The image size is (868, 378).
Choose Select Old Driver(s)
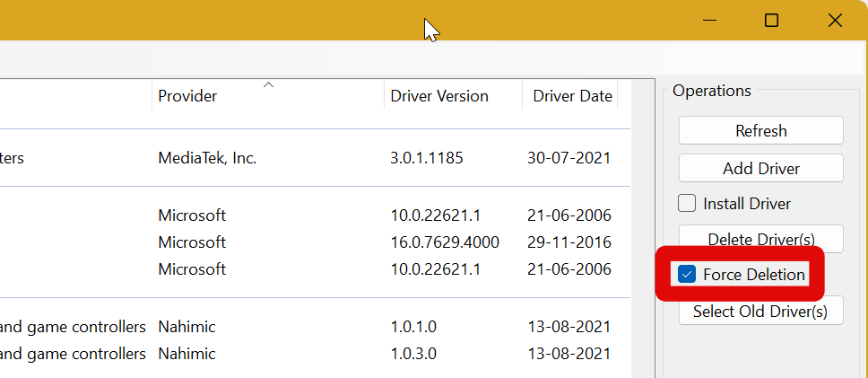(760, 312)
